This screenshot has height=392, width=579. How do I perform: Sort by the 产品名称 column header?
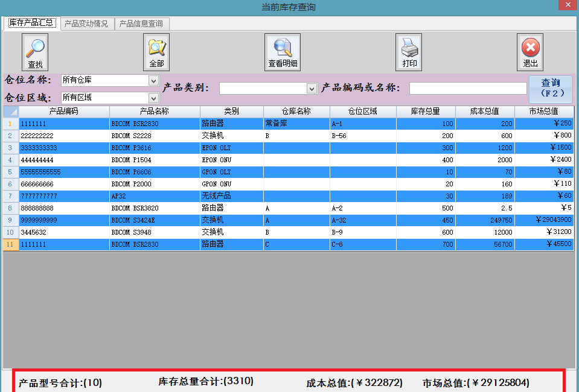155,112
